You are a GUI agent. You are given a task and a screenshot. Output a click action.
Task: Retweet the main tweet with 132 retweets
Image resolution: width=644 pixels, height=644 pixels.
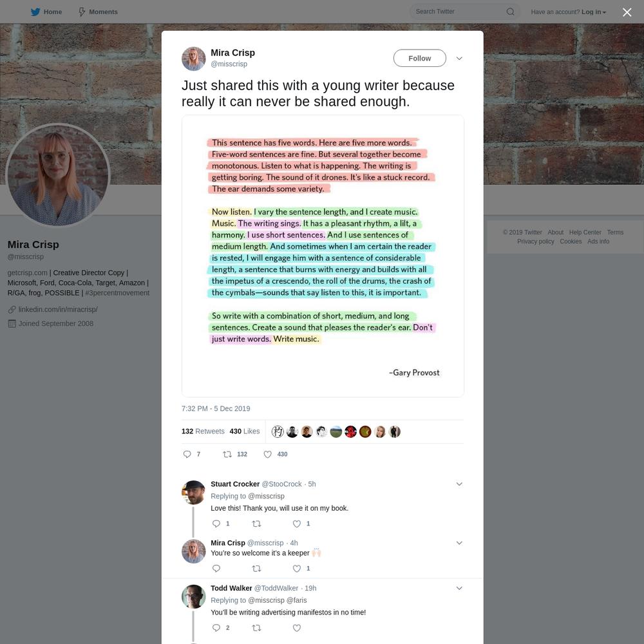[227, 454]
